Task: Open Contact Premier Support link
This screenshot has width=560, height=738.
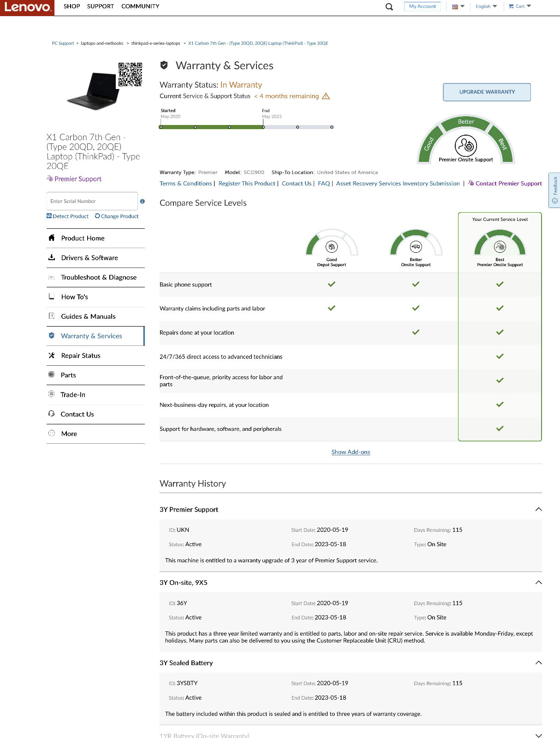Action: (505, 184)
